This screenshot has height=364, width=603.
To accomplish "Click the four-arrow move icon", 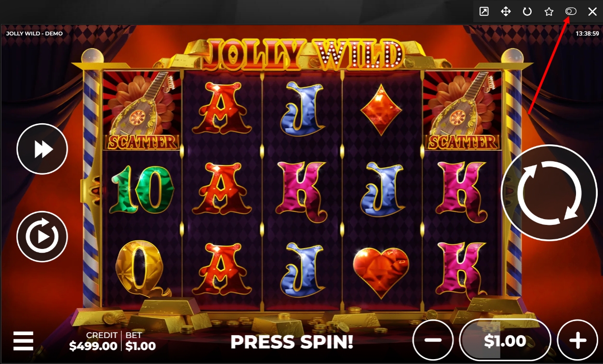I will point(506,12).
